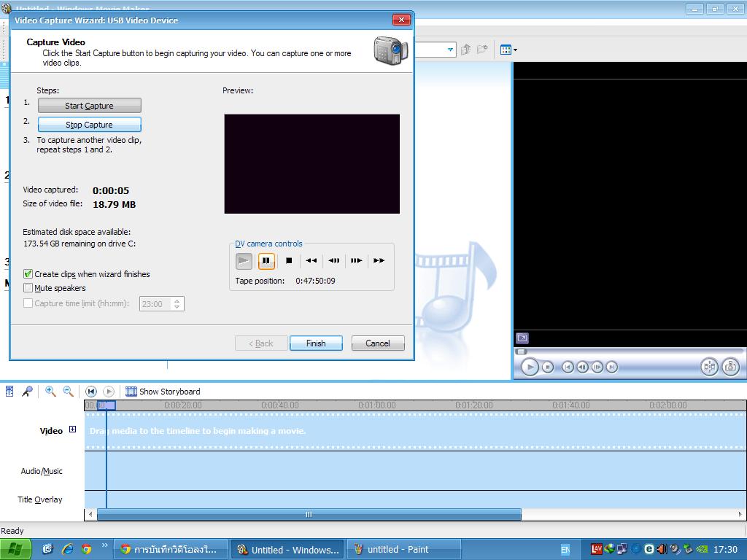This screenshot has width=747, height=560.
Task: Fast forward the DV camera tape
Action: click(378, 260)
